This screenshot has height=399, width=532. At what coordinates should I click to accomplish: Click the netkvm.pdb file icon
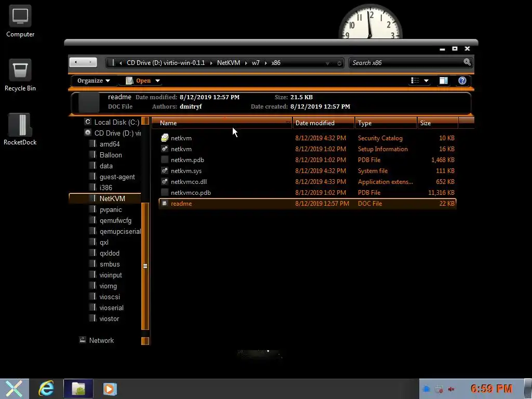tap(165, 159)
